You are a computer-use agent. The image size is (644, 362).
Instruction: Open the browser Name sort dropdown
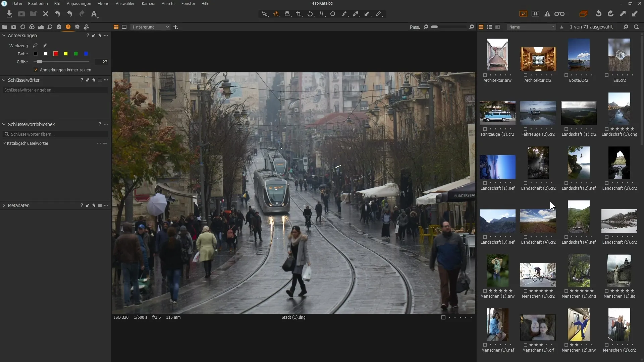[531, 27]
